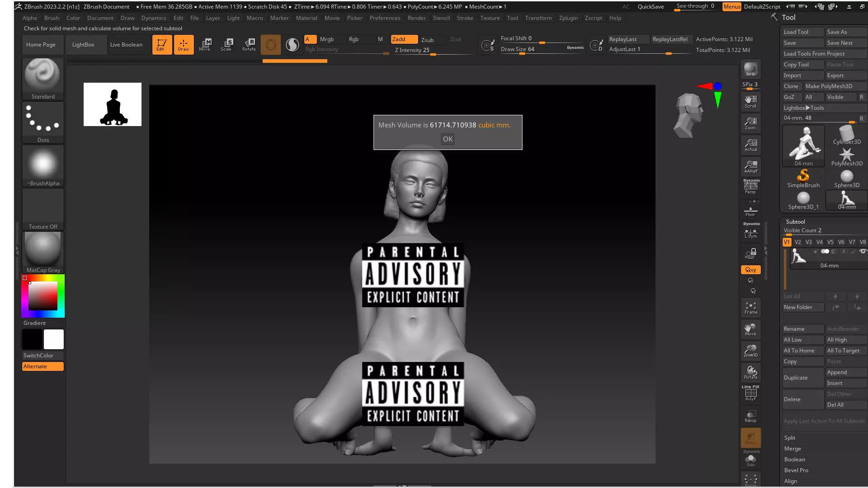
Task: Click the Zoom3D icon
Action: pos(750,351)
